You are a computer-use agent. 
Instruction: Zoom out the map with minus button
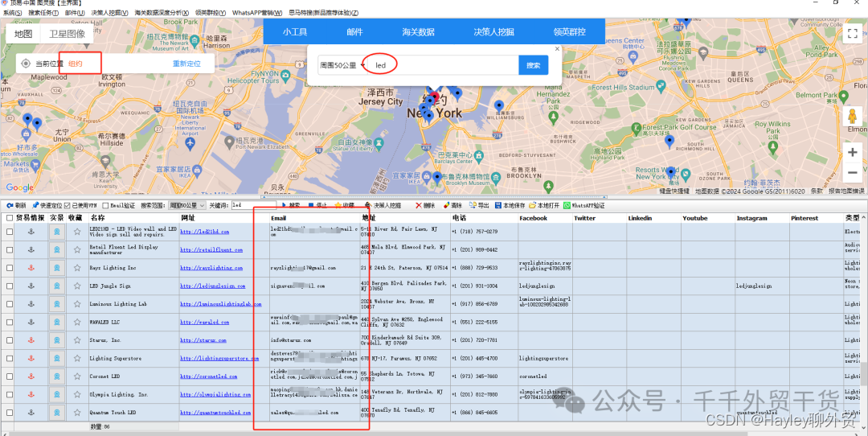click(x=853, y=172)
